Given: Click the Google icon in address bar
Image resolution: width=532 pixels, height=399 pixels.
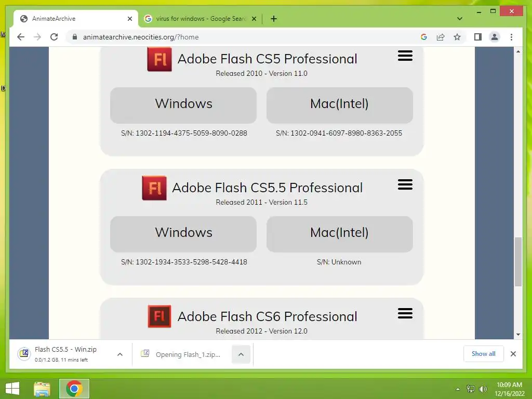Looking at the screenshot, I should (424, 37).
